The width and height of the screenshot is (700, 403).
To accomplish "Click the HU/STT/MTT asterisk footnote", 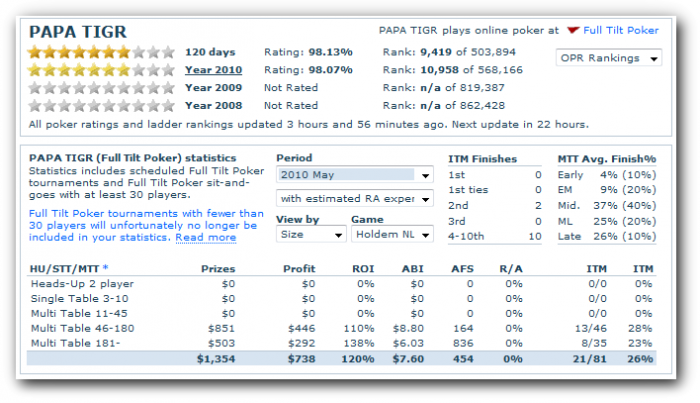I will 106,268.
